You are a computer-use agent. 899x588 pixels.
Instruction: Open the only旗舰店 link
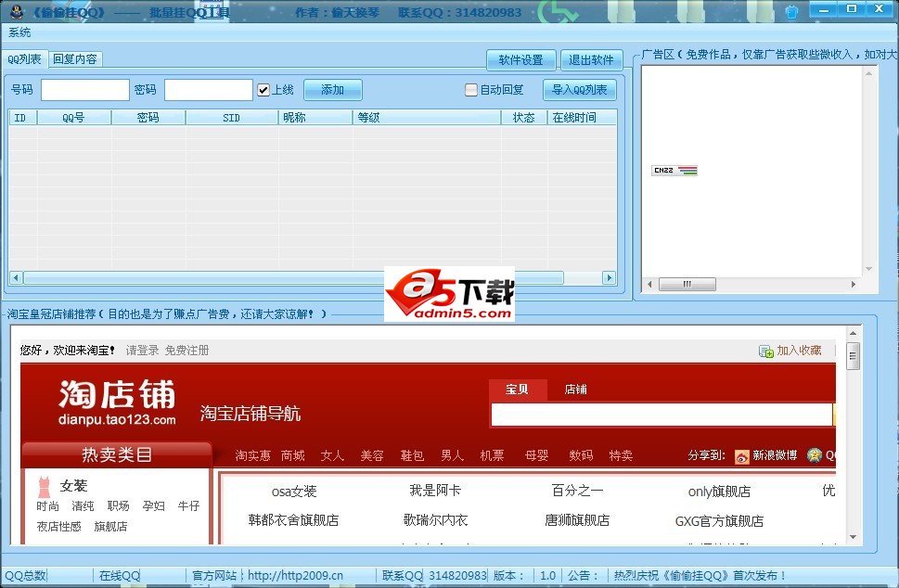tap(720, 492)
